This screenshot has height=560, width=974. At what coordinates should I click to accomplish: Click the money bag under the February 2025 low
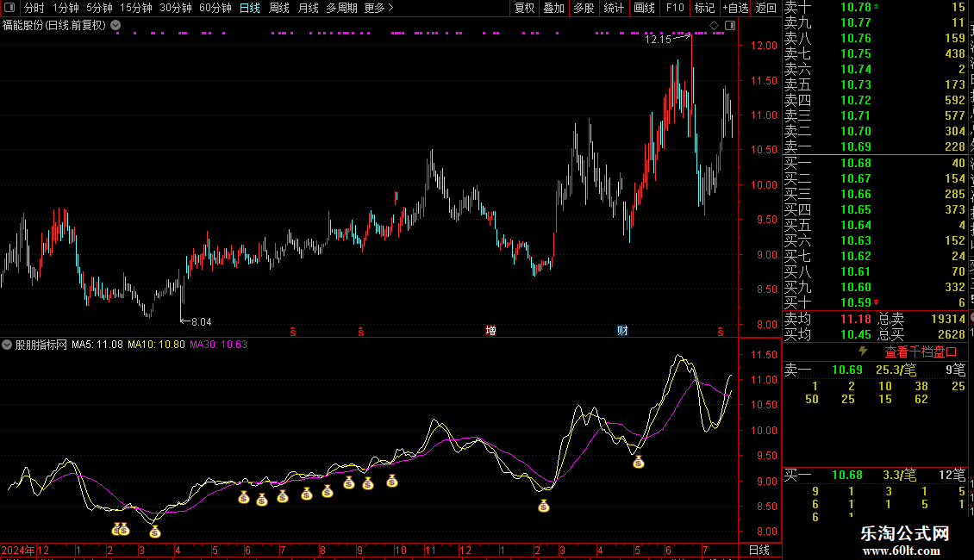544,506
